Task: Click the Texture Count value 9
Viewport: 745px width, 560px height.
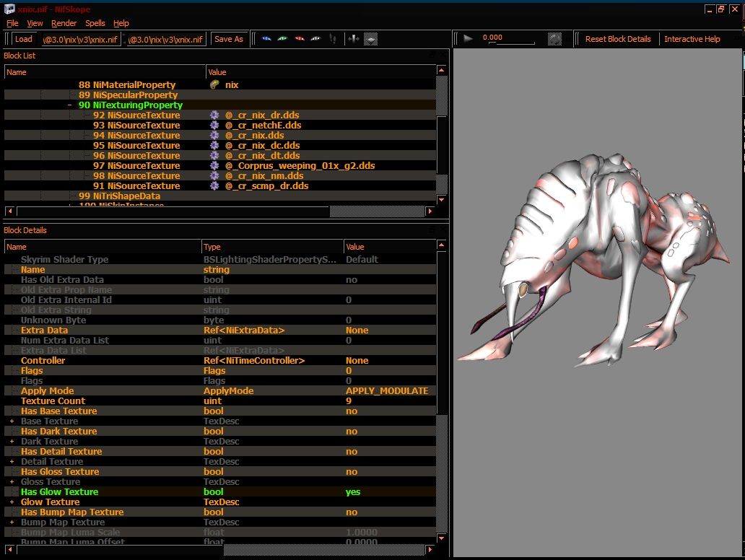Action: pyautogui.click(x=349, y=401)
